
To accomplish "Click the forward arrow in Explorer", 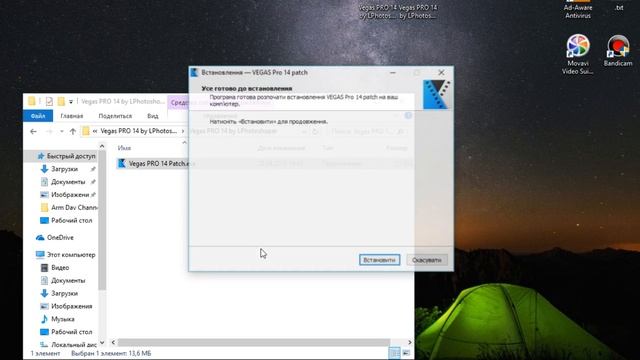I will 49,131.
